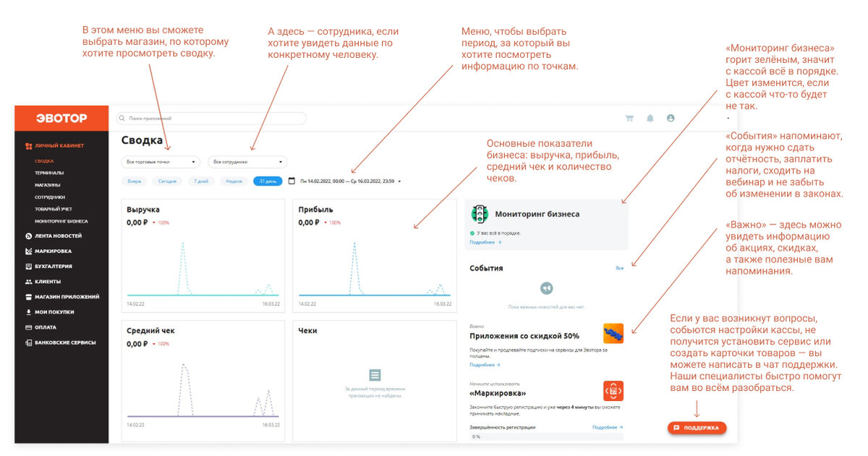868x456 pixels.
Task: Open Лента новостей section
Action: pyautogui.click(x=59, y=236)
